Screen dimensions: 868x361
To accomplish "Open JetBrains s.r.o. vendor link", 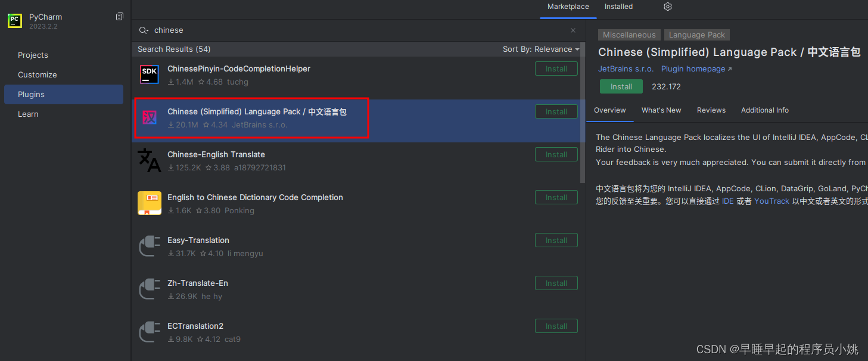I will tap(626, 69).
